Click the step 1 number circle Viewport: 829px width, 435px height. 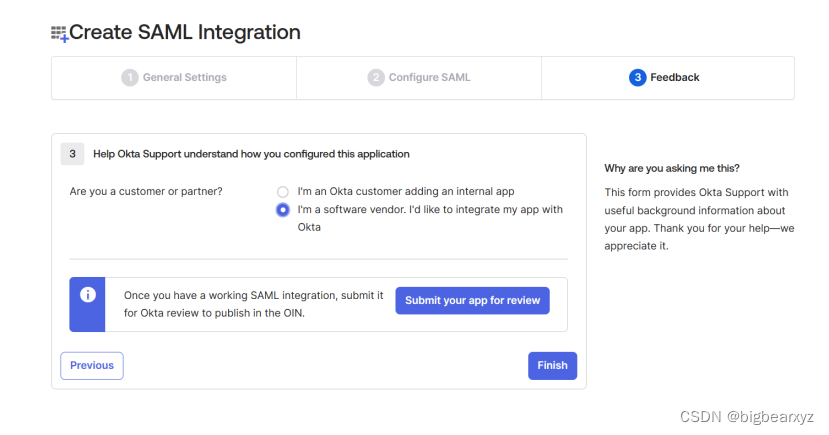130,78
